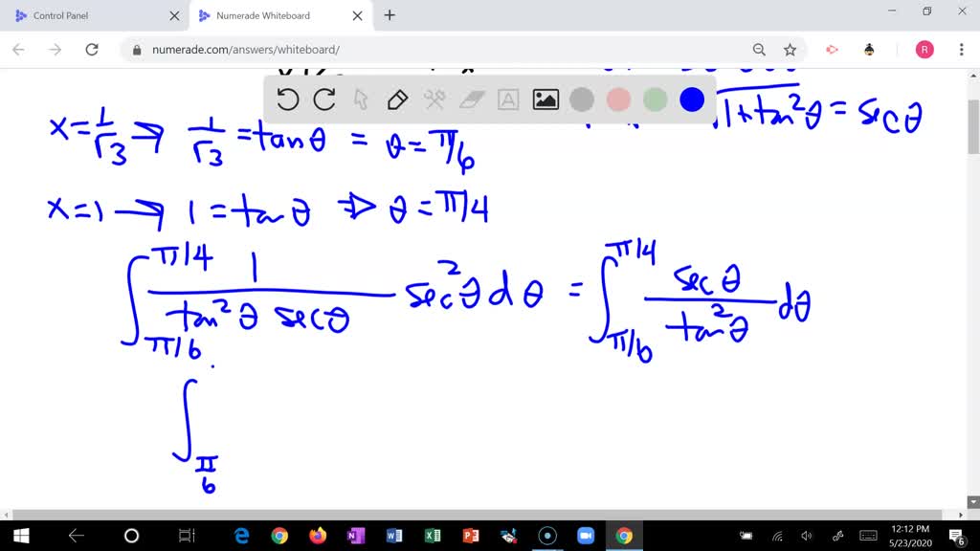Open the speaker volume icon in system tray

[x=805, y=535]
